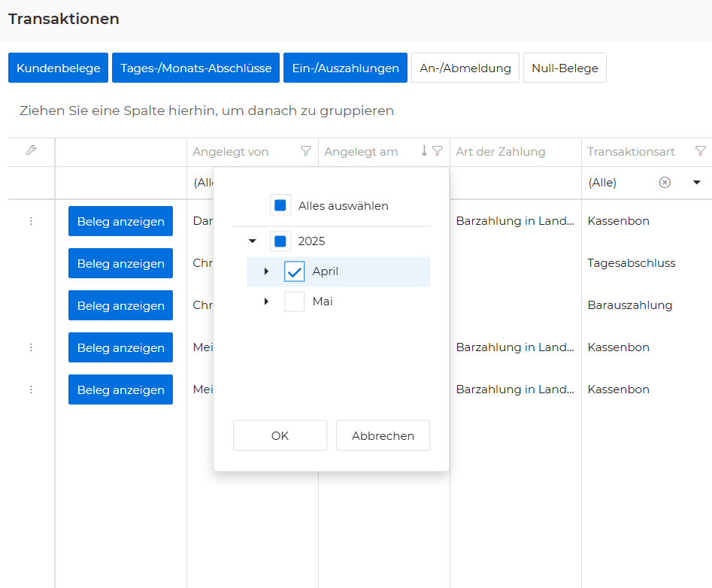Click Abbrechen to cancel the filter
Image resolution: width=712 pixels, height=588 pixels.
click(383, 435)
